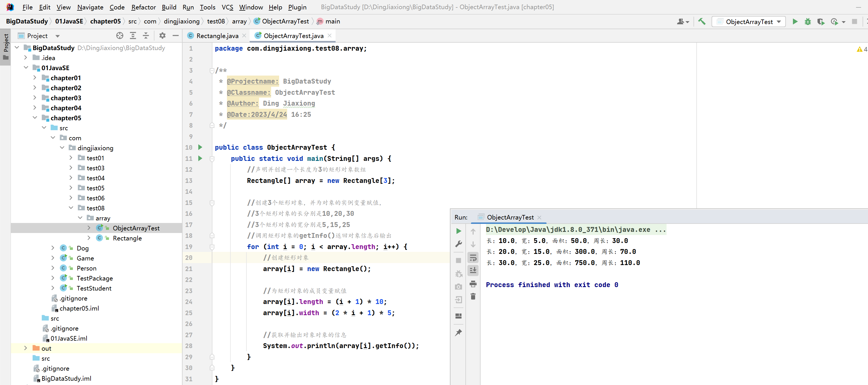Image resolution: width=868 pixels, height=385 pixels.
Task: Click the clear-all trash icon in Run panel
Action: tap(473, 297)
